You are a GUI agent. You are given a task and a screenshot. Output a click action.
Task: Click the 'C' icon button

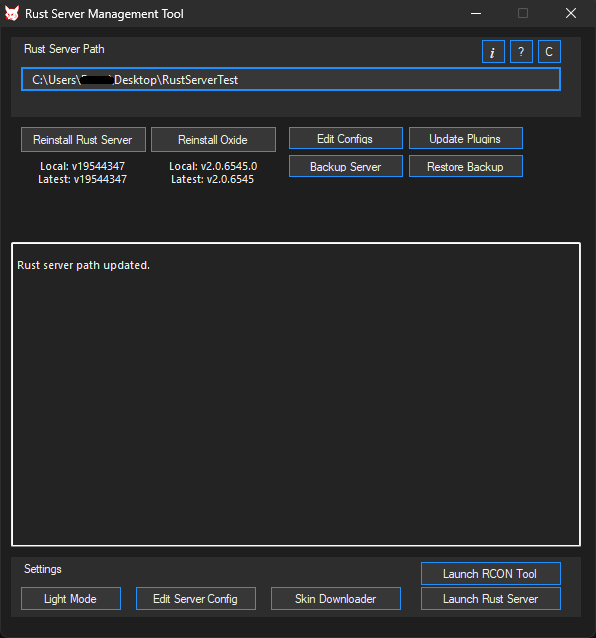click(x=549, y=52)
